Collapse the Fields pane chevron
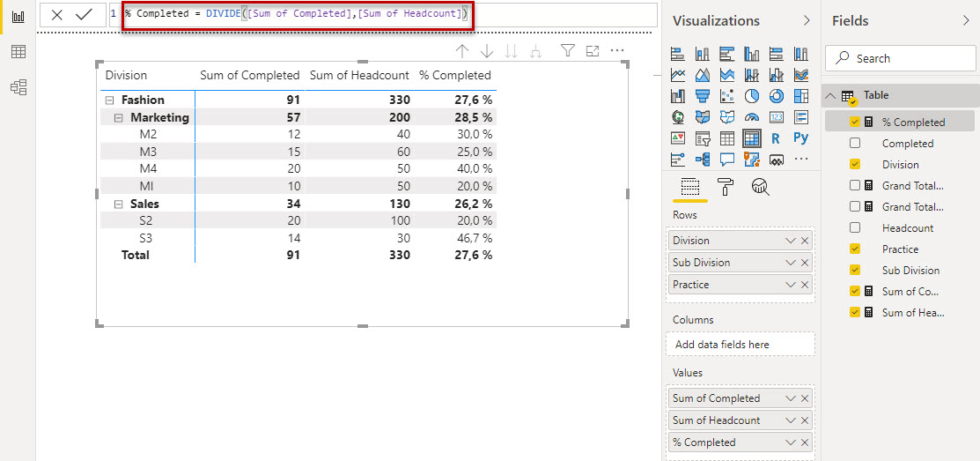The width and height of the screenshot is (980, 461). click(x=967, y=20)
